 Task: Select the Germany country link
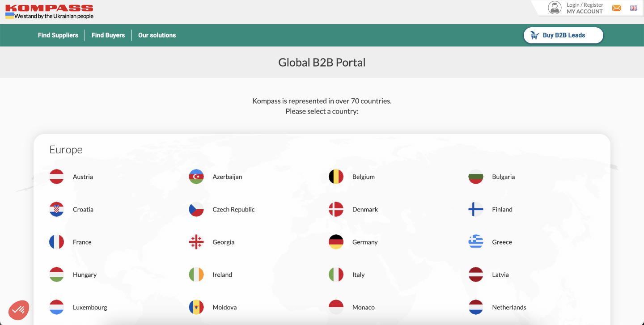pos(365,242)
